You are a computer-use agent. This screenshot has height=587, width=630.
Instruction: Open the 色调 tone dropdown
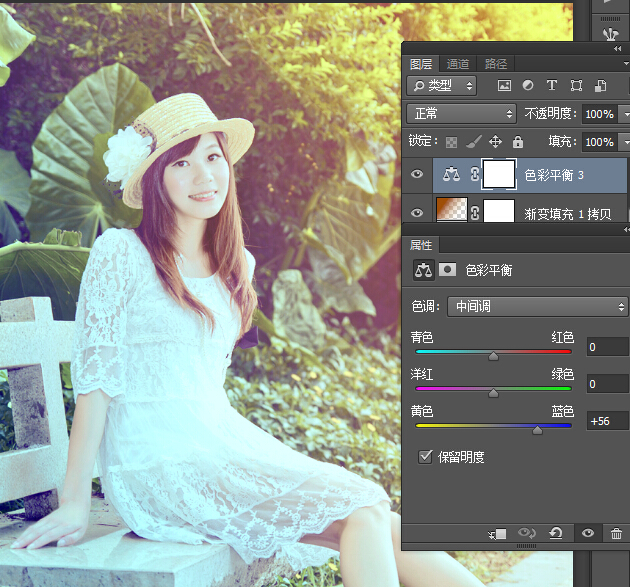535,307
